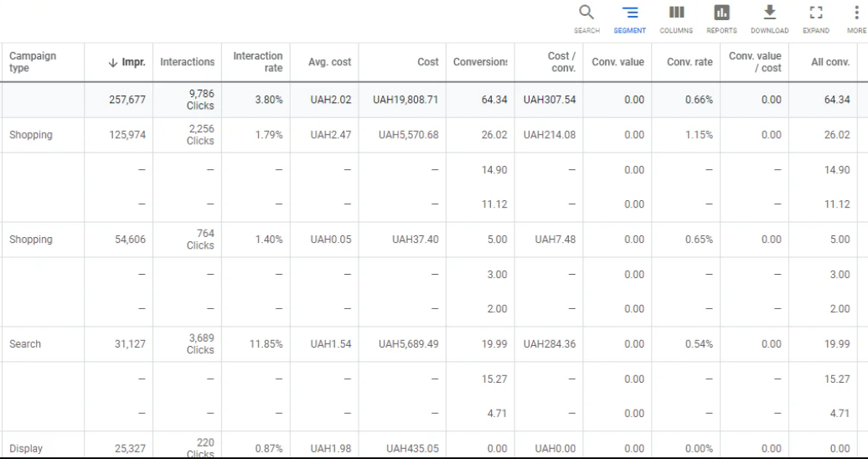Open the More options menu
Image resolution: width=868 pixels, height=459 pixels.
coord(856,13)
